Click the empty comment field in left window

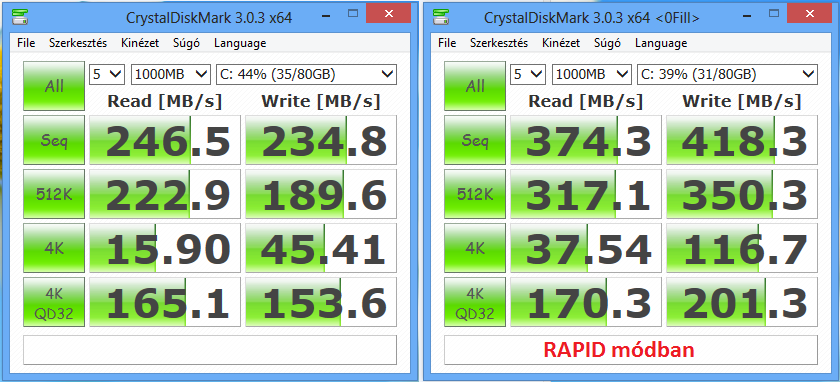pyautogui.click(x=210, y=350)
